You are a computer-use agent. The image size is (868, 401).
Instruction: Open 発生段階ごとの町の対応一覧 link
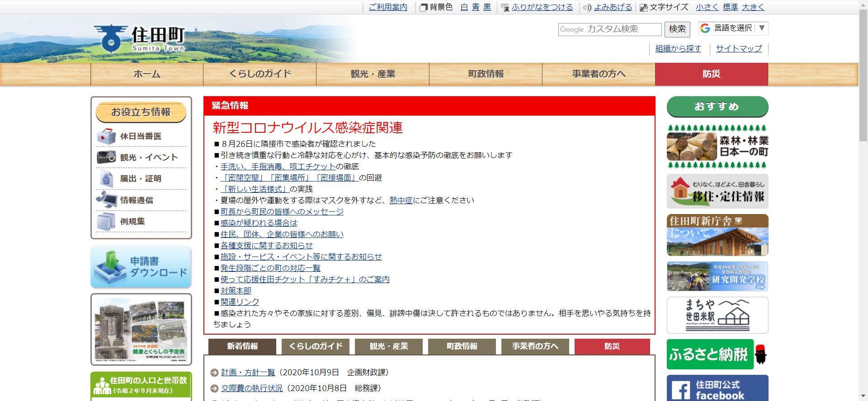(x=270, y=268)
